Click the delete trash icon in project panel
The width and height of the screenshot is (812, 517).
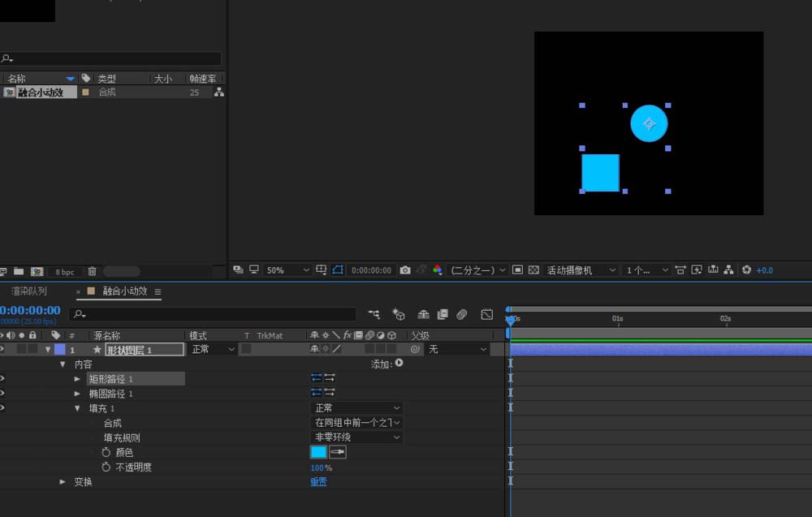click(92, 272)
